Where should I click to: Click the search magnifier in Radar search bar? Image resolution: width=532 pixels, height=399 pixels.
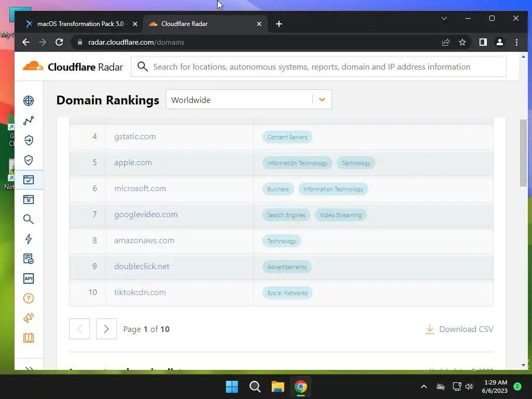(142, 66)
